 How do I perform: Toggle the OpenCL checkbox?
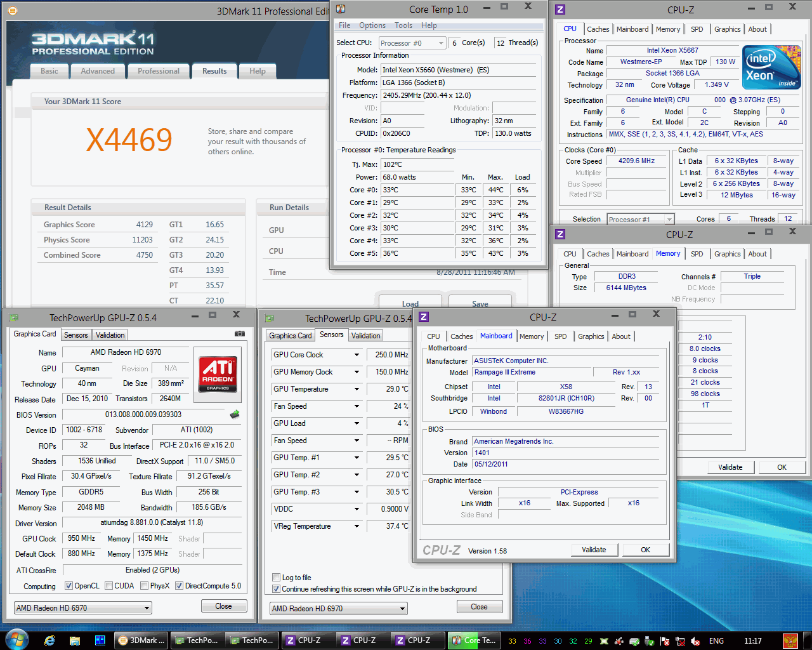point(69,586)
